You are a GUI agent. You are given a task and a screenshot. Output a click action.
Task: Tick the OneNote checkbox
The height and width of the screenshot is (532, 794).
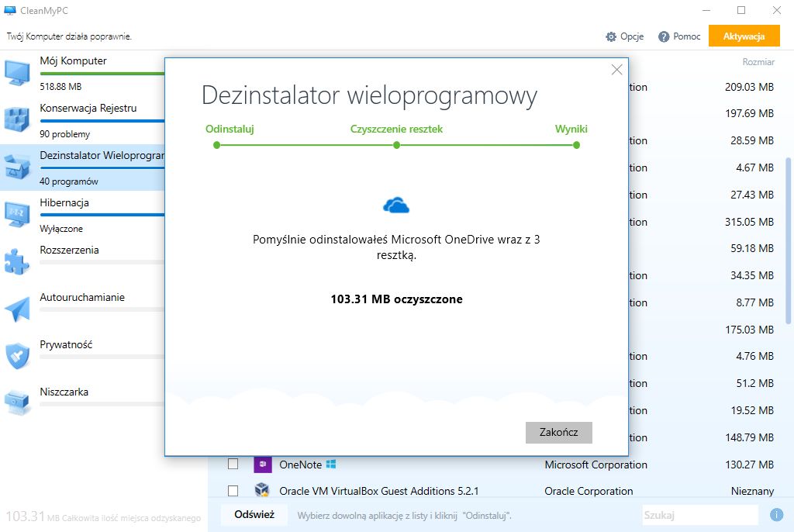pyautogui.click(x=233, y=464)
